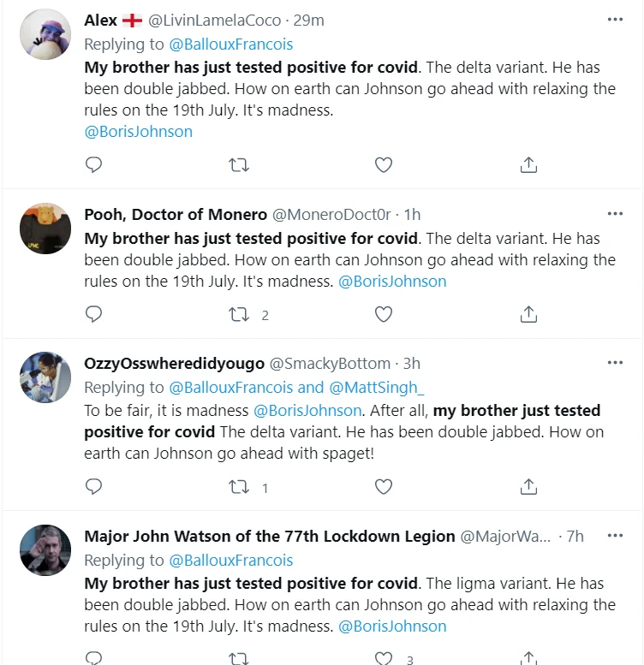Open @MattSingh_ profile link
Viewport: 644px width, 665px height.
[x=376, y=388]
